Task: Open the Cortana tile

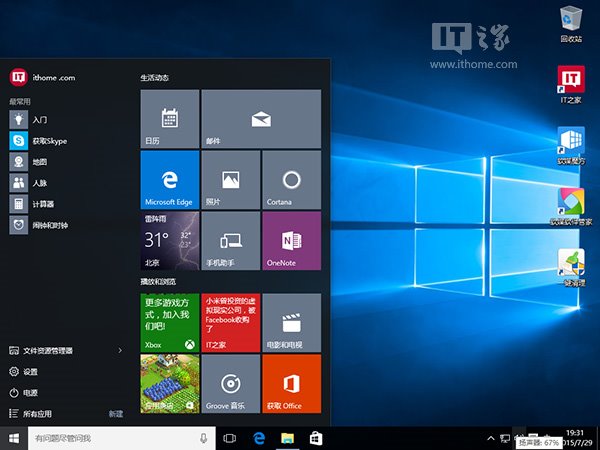Action: (x=291, y=179)
